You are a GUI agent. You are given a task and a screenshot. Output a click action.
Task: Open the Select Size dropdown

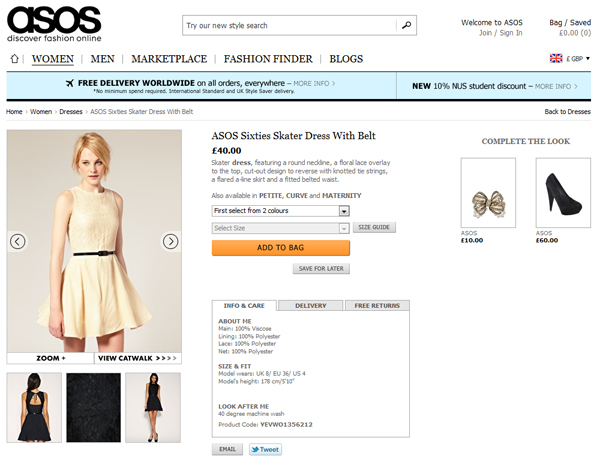[280, 228]
